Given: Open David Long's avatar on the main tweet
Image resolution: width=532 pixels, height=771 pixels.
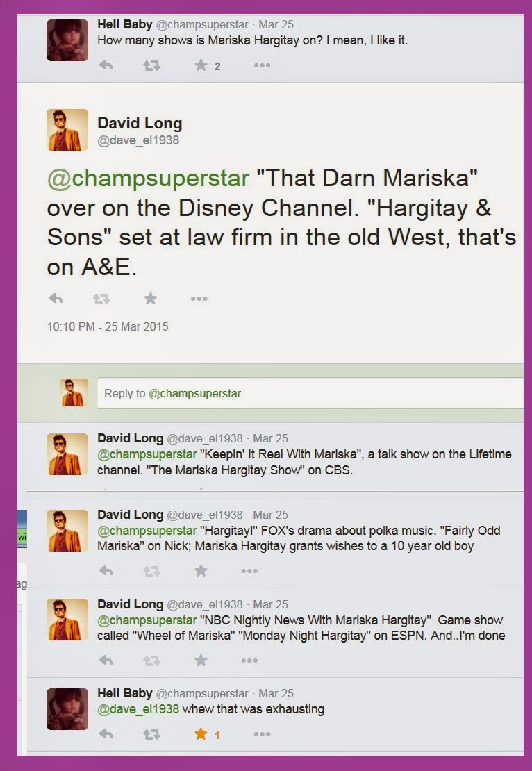Looking at the screenshot, I should tap(67, 130).
